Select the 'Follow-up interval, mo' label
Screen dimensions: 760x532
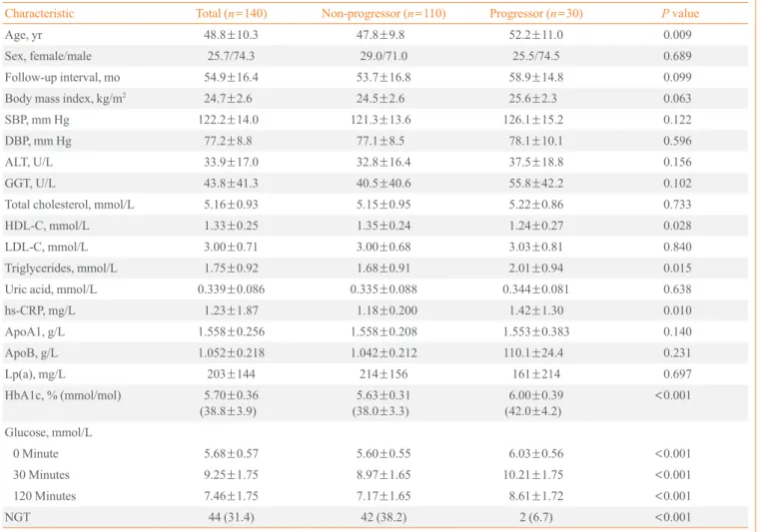(x=63, y=78)
